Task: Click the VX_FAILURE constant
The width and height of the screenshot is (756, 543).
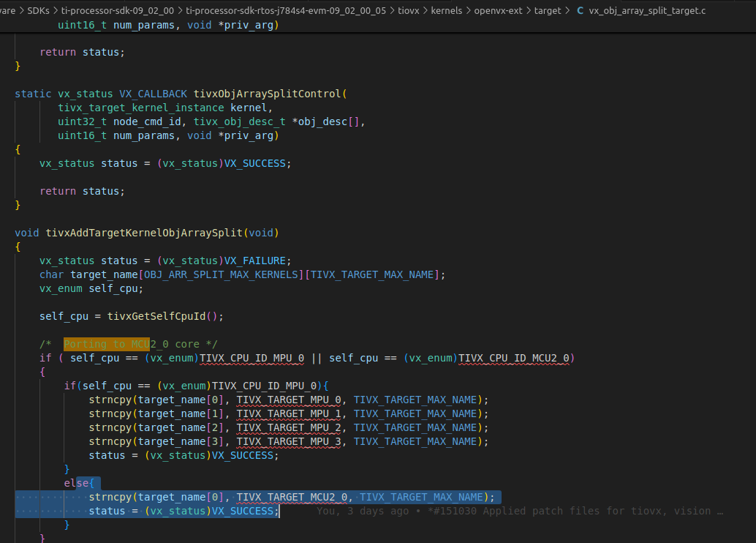Action: tap(255, 261)
